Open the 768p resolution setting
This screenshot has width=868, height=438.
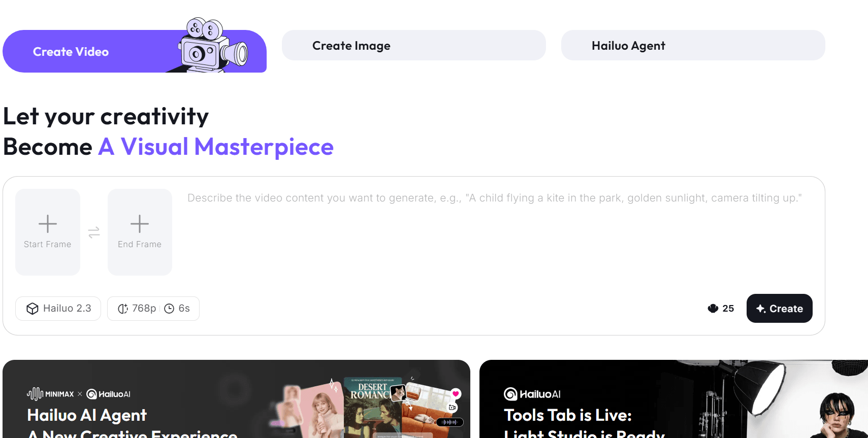click(137, 309)
